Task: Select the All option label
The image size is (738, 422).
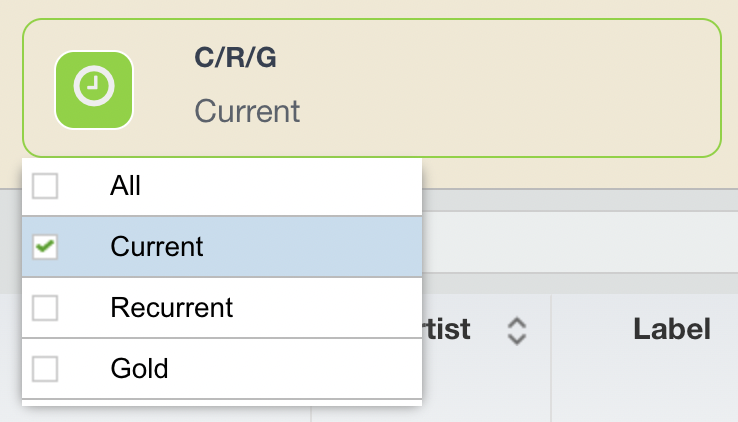Action: click(125, 186)
